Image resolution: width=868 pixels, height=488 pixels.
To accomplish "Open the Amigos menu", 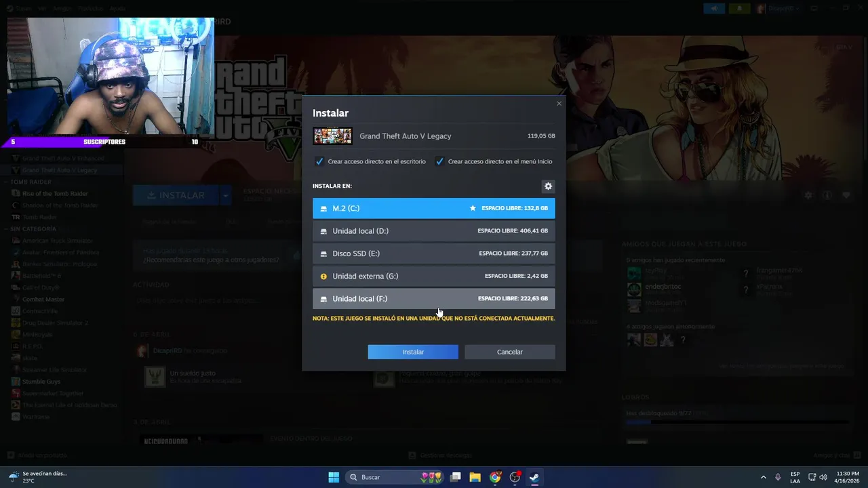I will pyautogui.click(x=62, y=9).
